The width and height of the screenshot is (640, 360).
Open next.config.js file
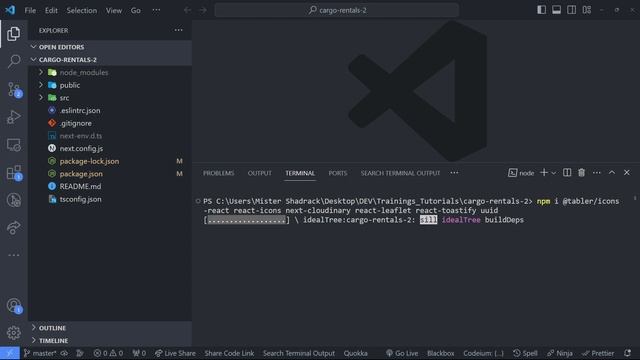(x=110, y=148)
